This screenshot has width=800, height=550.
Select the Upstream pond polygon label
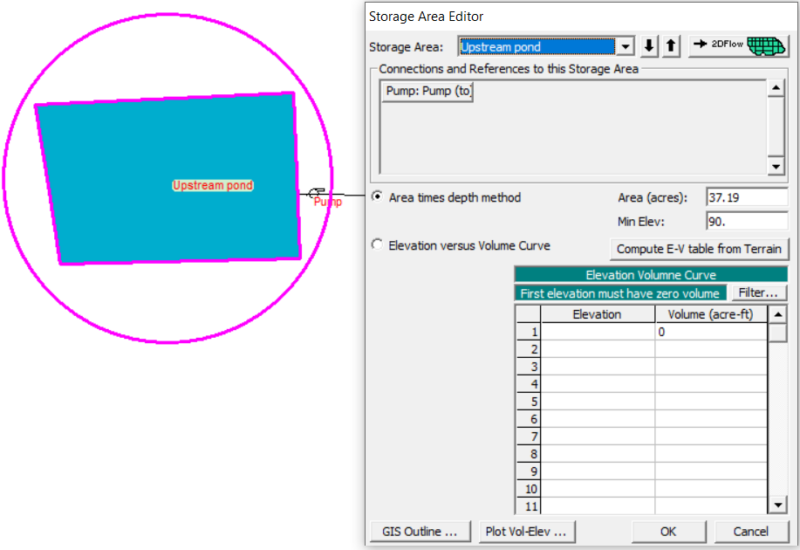point(213,186)
